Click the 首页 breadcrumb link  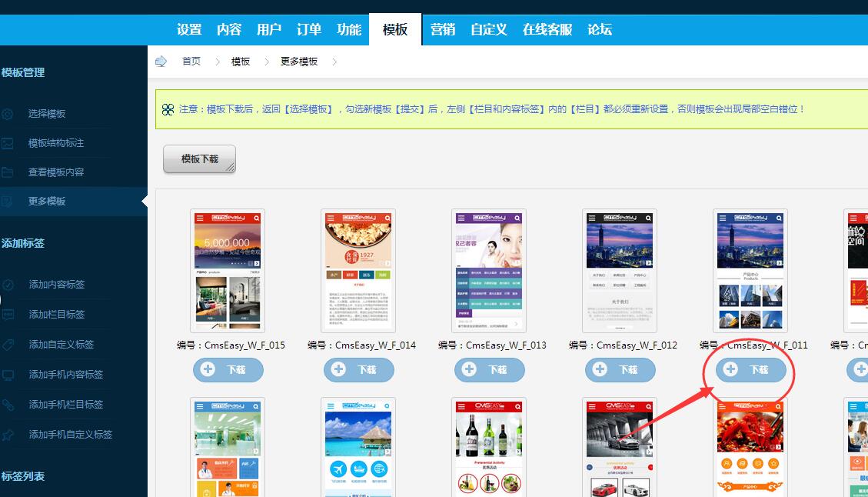click(x=191, y=62)
